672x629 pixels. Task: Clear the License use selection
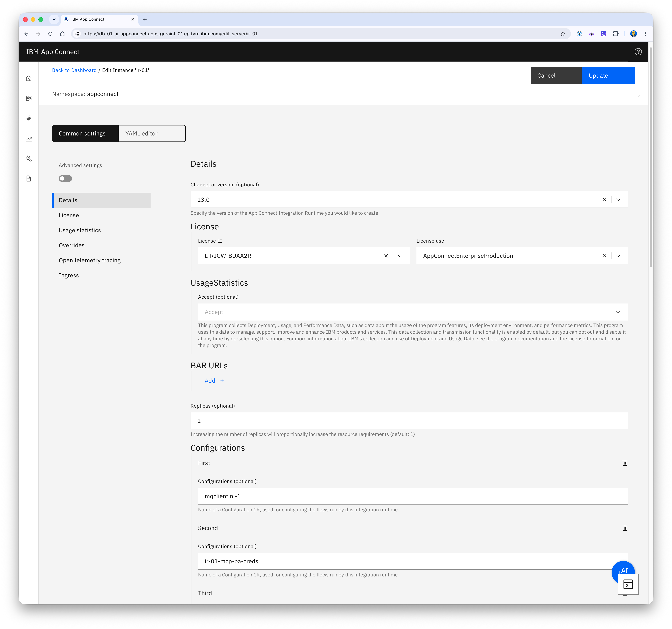[604, 256]
